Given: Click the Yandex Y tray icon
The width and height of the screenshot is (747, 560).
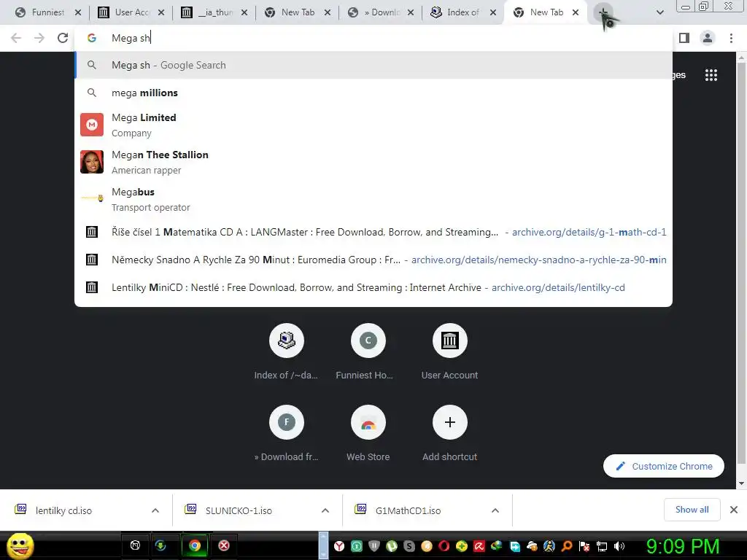Looking at the screenshot, I should click(339, 546).
